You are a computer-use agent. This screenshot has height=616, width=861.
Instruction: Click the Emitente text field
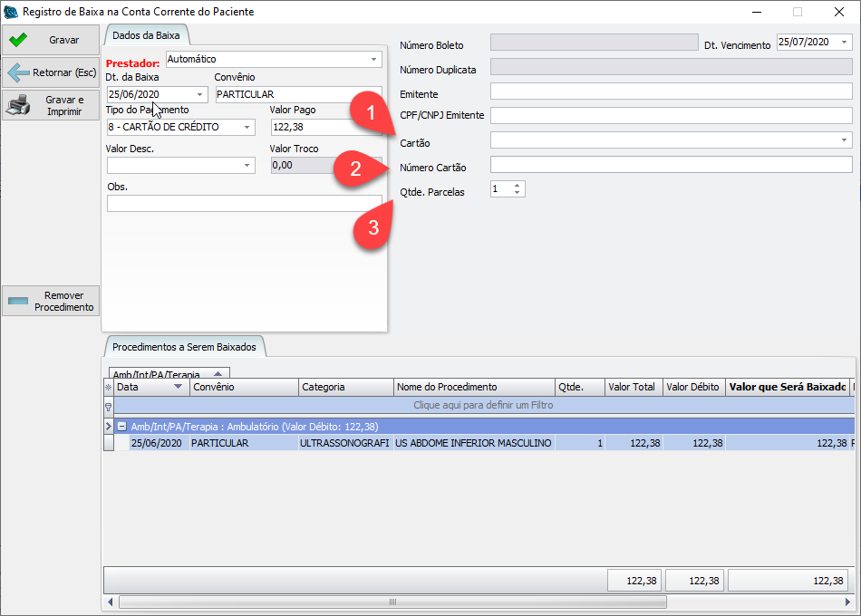point(671,91)
